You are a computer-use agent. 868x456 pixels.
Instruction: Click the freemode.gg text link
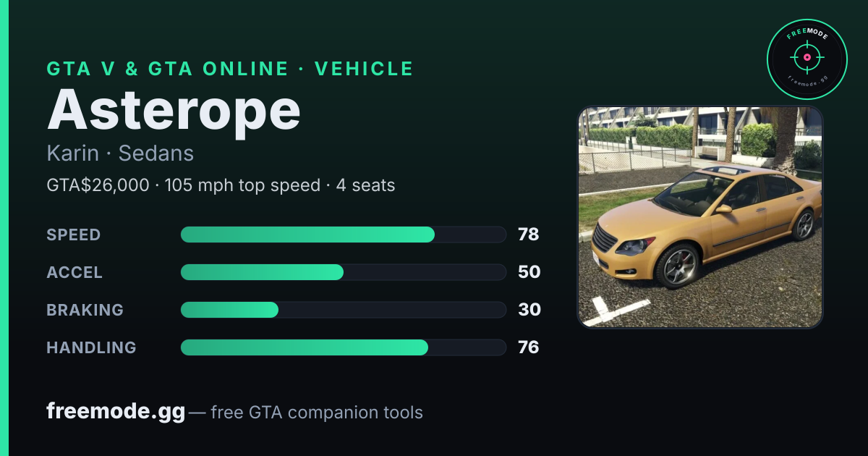pos(116,413)
